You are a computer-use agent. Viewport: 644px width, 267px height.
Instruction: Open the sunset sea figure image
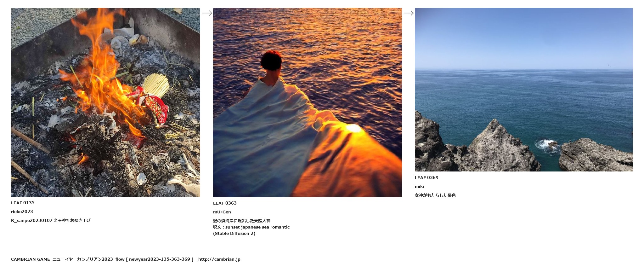pyautogui.click(x=308, y=102)
